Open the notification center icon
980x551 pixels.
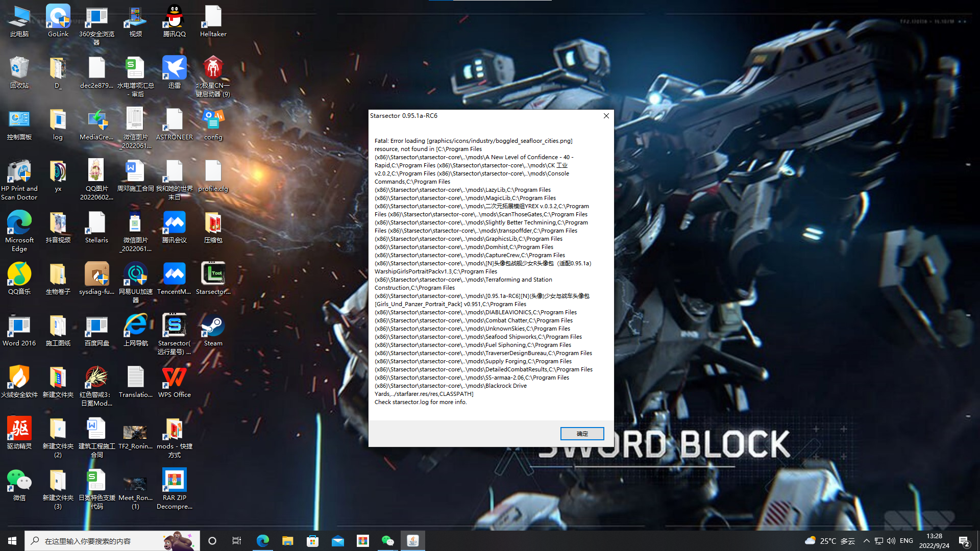coord(964,541)
